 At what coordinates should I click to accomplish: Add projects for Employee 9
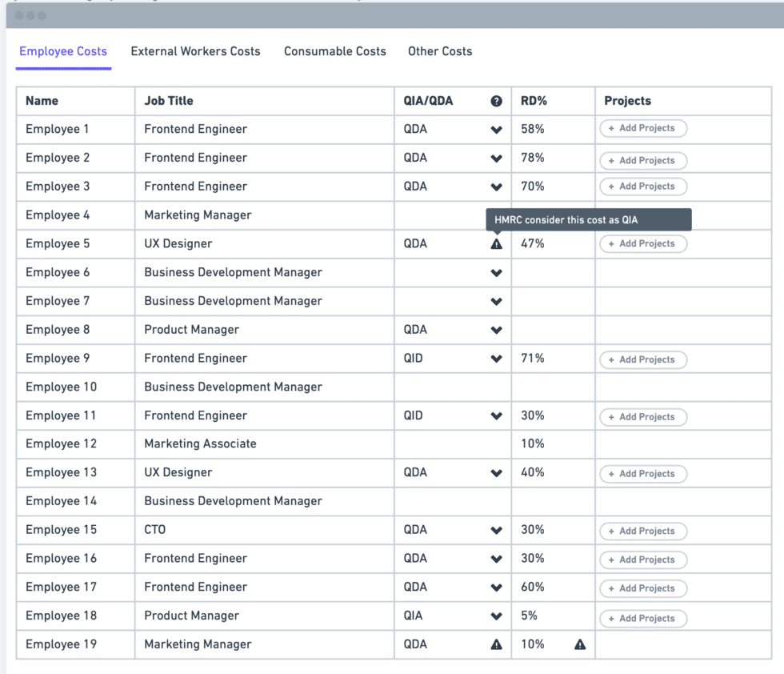click(x=643, y=359)
